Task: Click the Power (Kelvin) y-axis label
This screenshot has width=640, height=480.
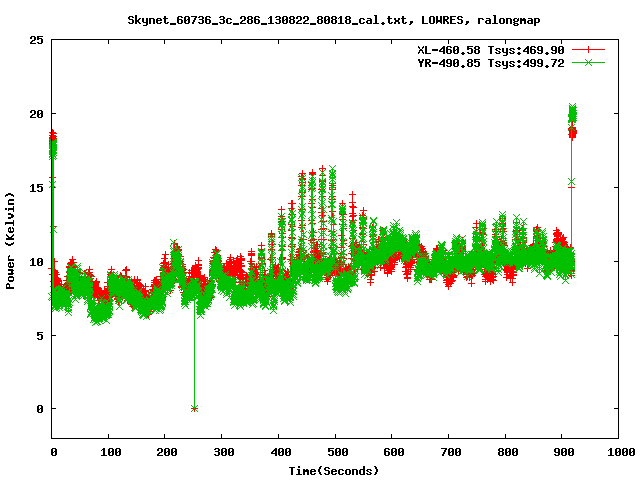Action: [x=10, y=241]
